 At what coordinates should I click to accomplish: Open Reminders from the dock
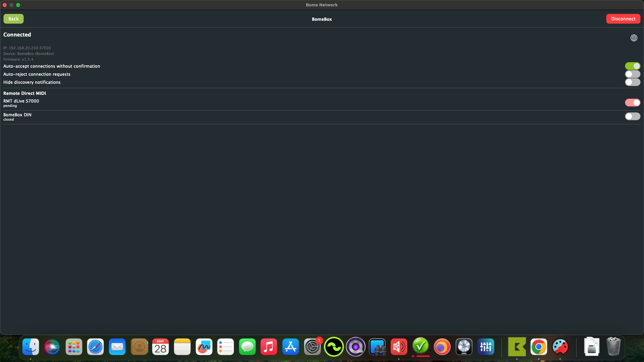pyautogui.click(x=225, y=347)
